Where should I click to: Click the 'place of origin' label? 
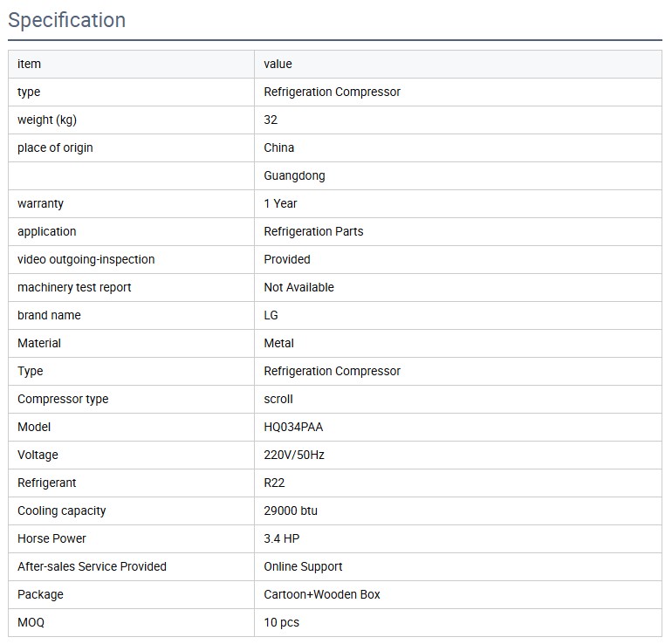coord(55,147)
